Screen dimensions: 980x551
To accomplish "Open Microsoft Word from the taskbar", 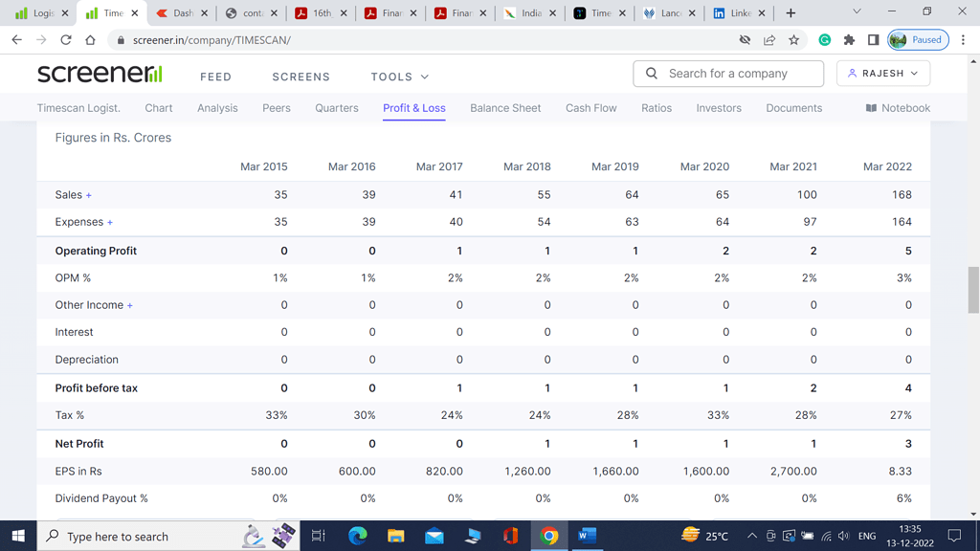I will click(587, 536).
